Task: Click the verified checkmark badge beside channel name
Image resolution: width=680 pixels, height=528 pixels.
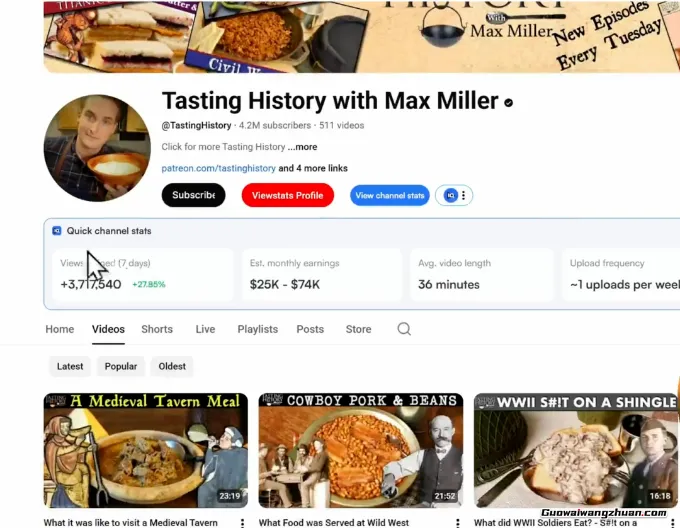Action: pos(509,102)
